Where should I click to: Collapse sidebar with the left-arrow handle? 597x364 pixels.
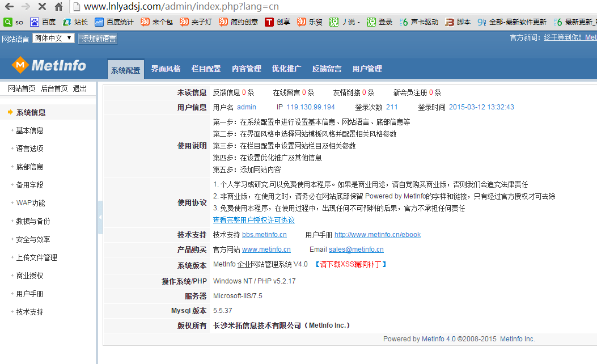[x=100, y=217]
